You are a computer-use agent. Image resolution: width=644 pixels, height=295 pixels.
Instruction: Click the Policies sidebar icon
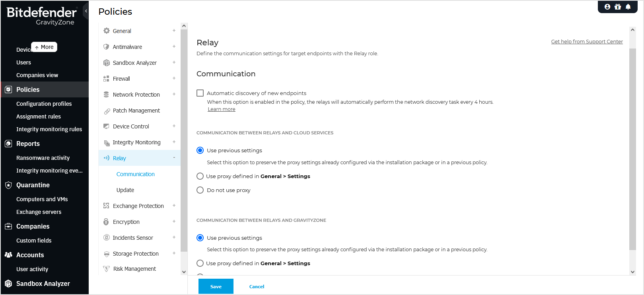pyautogui.click(x=8, y=89)
